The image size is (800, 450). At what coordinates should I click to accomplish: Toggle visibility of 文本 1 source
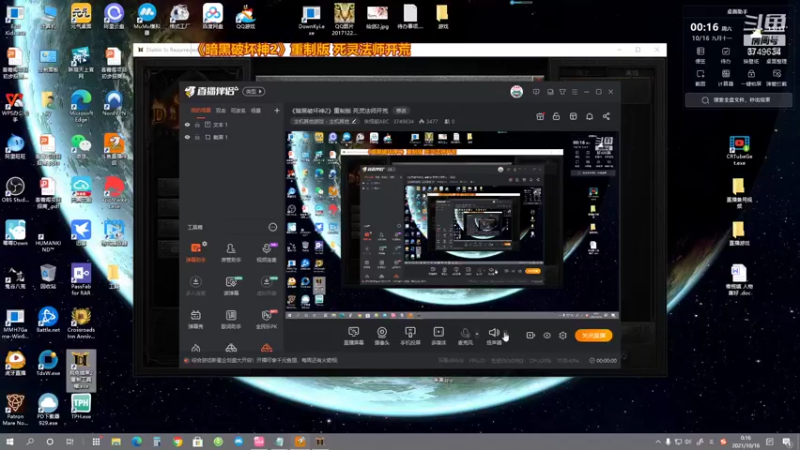click(187, 124)
